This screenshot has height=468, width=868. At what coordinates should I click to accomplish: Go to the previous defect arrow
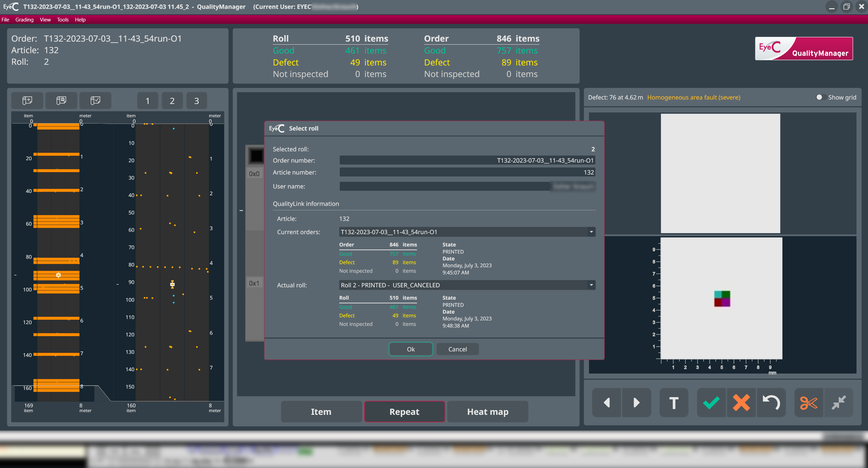coord(607,403)
